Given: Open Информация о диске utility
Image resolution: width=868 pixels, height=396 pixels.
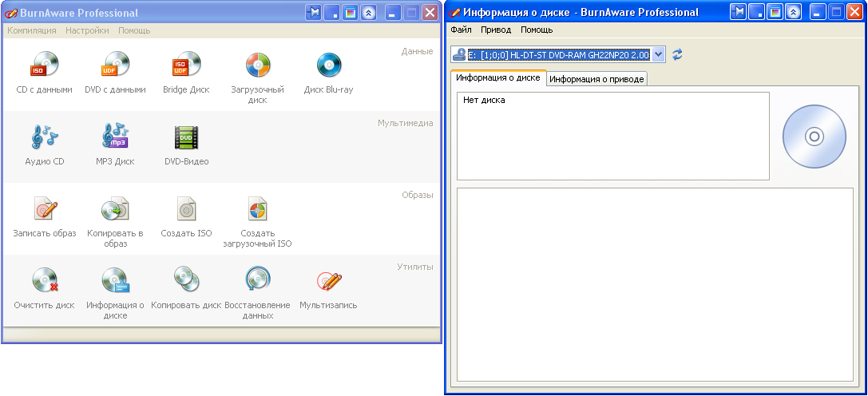Looking at the screenshot, I should (x=115, y=279).
